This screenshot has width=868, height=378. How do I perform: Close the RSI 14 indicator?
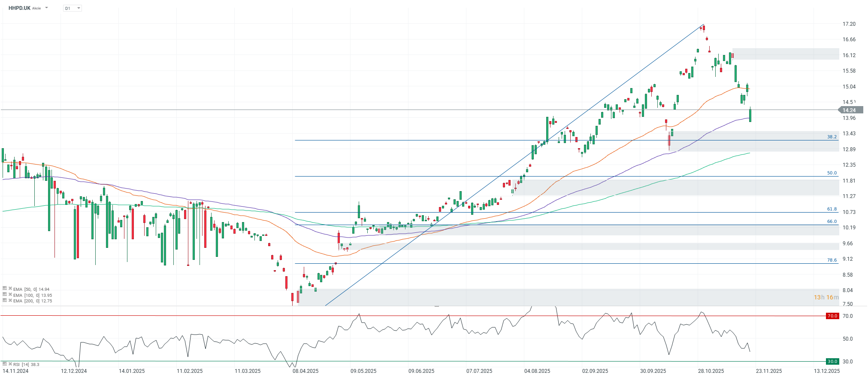pyautogui.click(x=10, y=364)
